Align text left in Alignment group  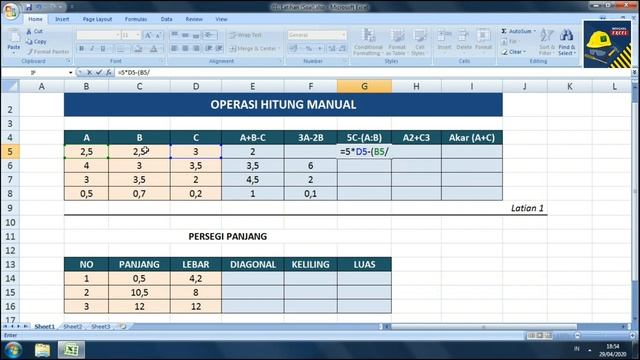(x=175, y=49)
